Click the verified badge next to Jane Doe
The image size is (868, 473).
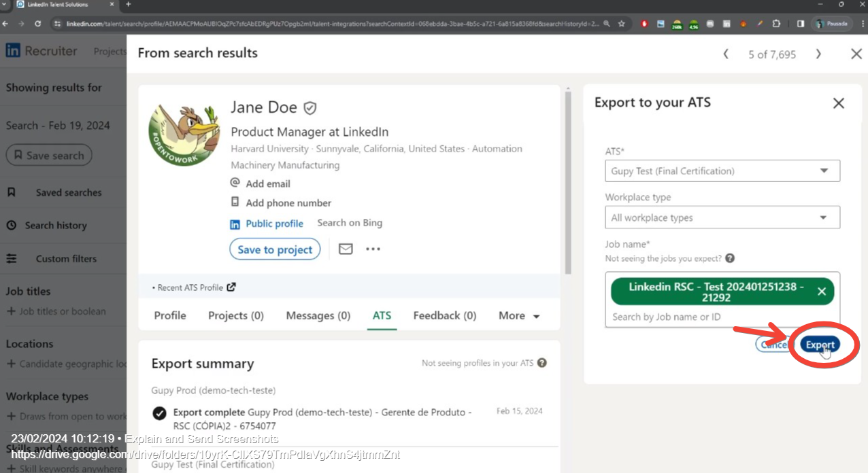(310, 108)
